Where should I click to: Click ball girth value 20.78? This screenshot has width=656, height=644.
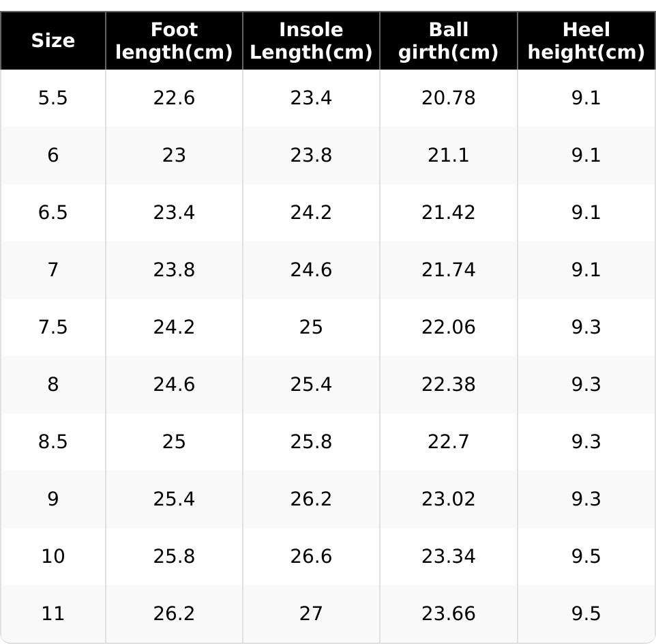pos(448,98)
